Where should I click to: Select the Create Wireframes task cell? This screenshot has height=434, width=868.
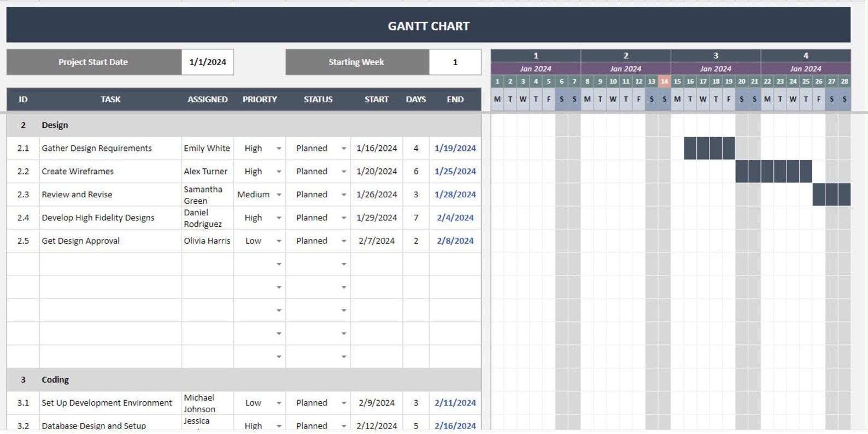pyautogui.click(x=110, y=172)
